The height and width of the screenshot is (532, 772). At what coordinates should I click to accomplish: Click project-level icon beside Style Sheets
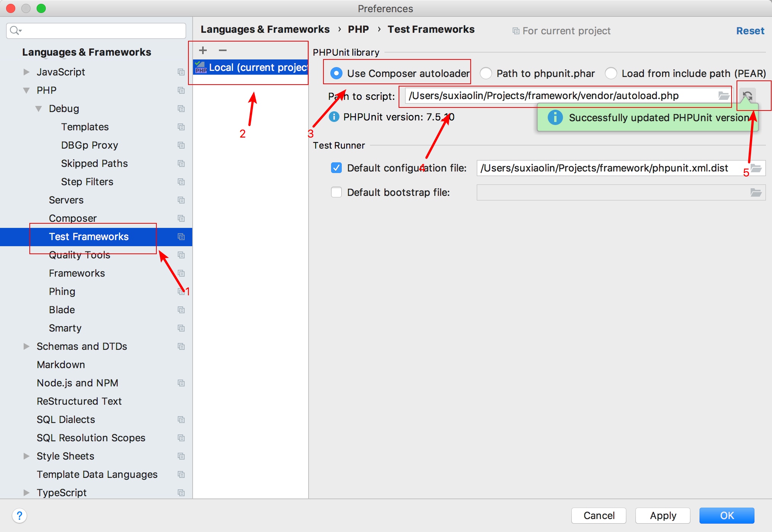coord(181,456)
